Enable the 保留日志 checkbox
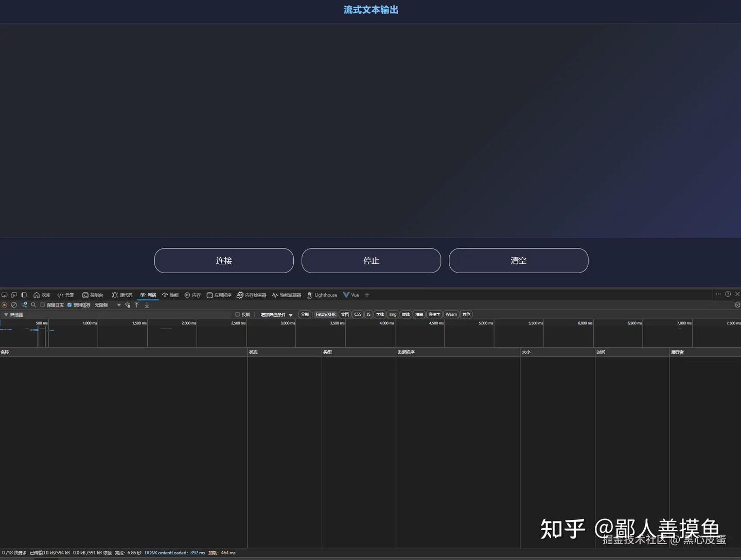The height and width of the screenshot is (560, 741). click(x=42, y=304)
